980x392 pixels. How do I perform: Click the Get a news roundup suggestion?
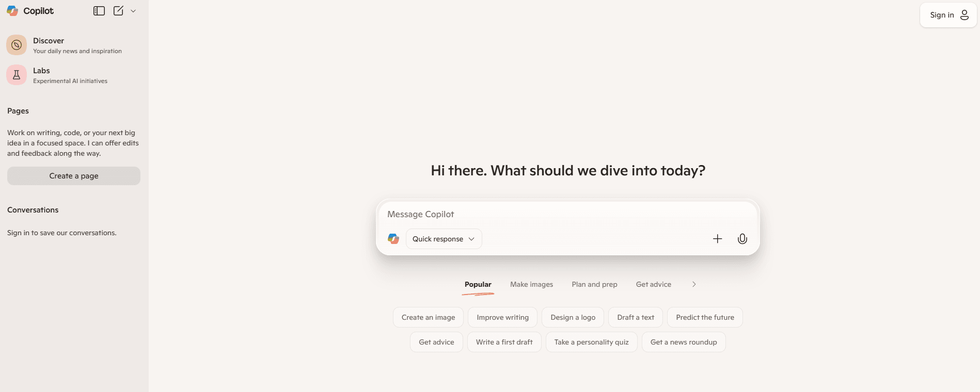(x=684, y=342)
